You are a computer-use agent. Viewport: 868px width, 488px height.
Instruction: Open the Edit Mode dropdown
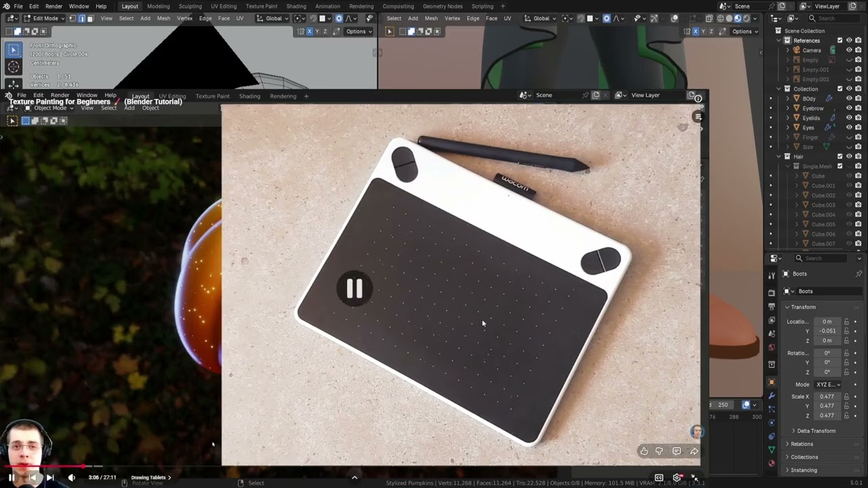(x=44, y=18)
